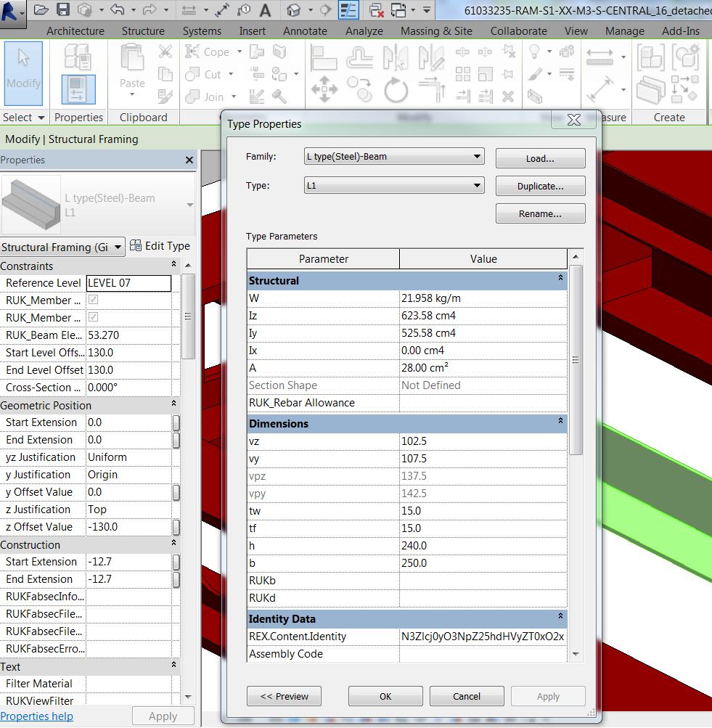712x728 pixels.
Task: Open the Manage ribbon tab
Action: [624, 31]
